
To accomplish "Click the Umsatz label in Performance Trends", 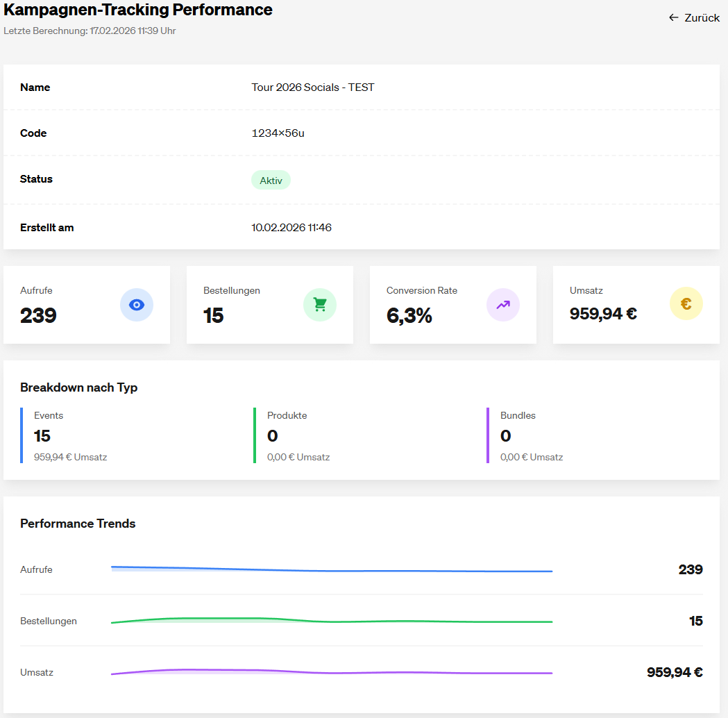I will [x=37, y=672].
